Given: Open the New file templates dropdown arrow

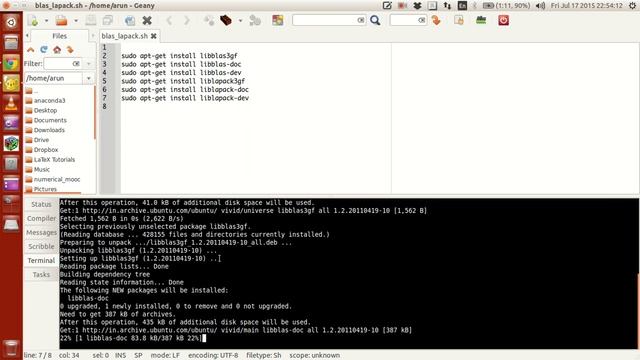Looking at the screenshot, I should point(46,20).
